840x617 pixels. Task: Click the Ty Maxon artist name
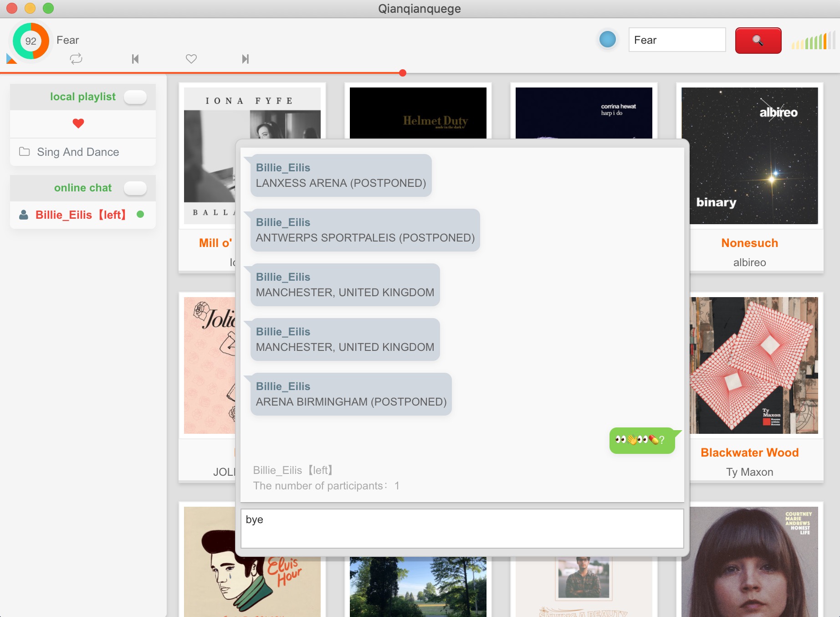coord(750,472)
